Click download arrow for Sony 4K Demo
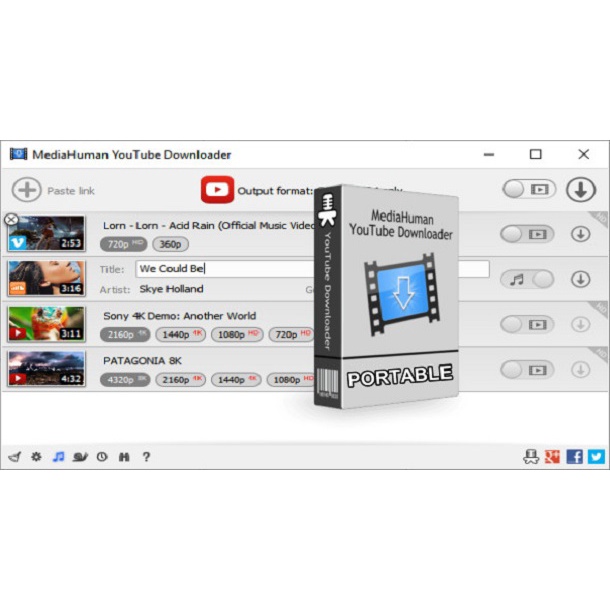The width and height of the screenshot is (610, 610). tap(581, 324)
